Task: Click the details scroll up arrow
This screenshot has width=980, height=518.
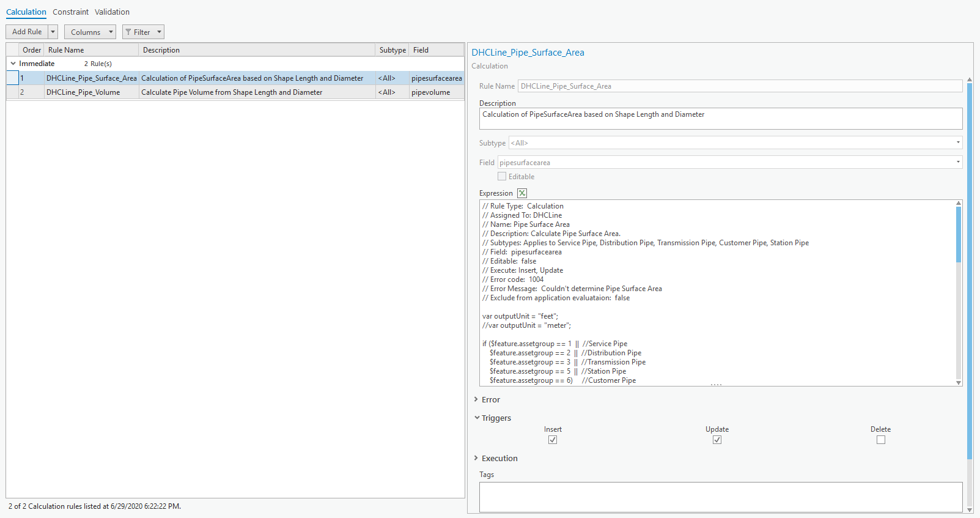Action: pyautogui.click(x=970, y=80)
